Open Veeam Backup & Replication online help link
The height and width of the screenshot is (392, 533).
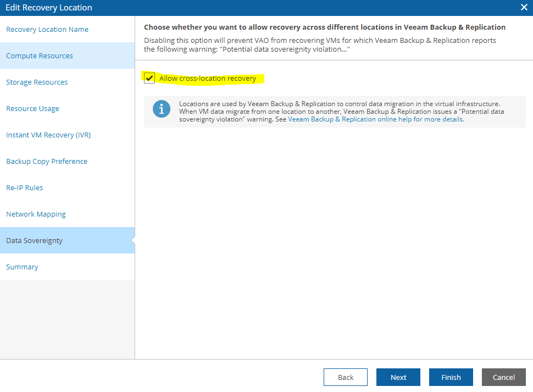[376, 119]
